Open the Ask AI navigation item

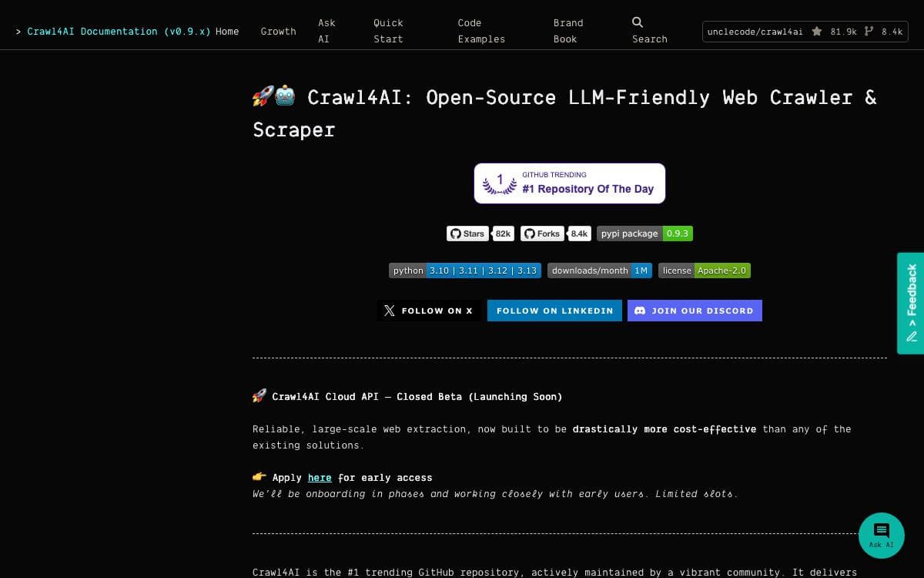click(x=326, y=31)
